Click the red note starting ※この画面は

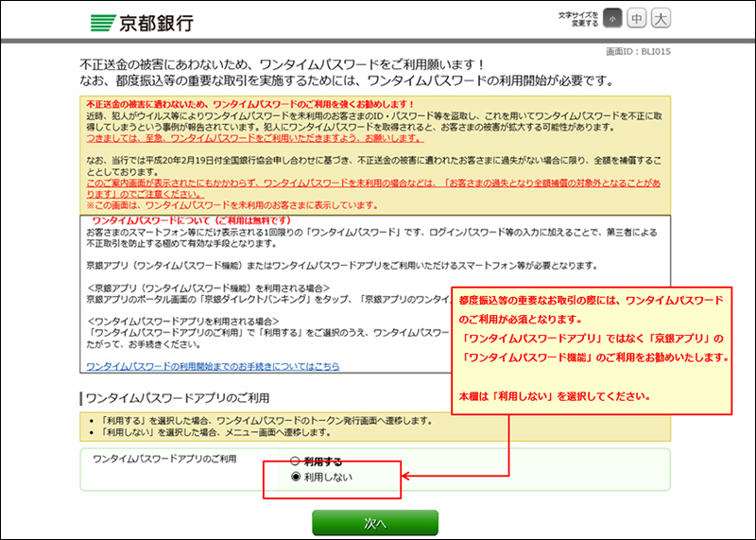coord(232,205)
